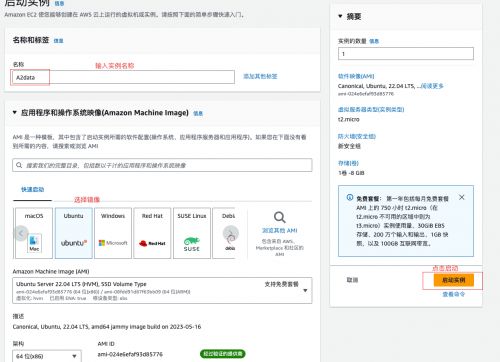The image size is (500, 362).
Task: Open the Software Image (AMI) summary link
Action: pyautogui.click(x=356, y=76)
